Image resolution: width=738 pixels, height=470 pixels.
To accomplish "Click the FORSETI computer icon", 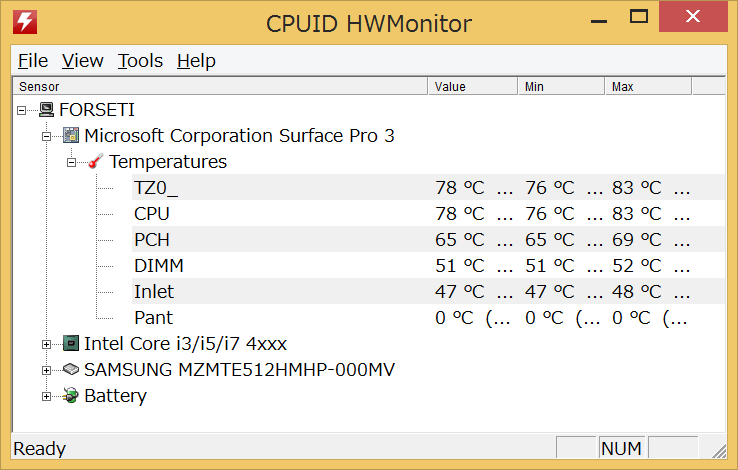I will (46, 110).
